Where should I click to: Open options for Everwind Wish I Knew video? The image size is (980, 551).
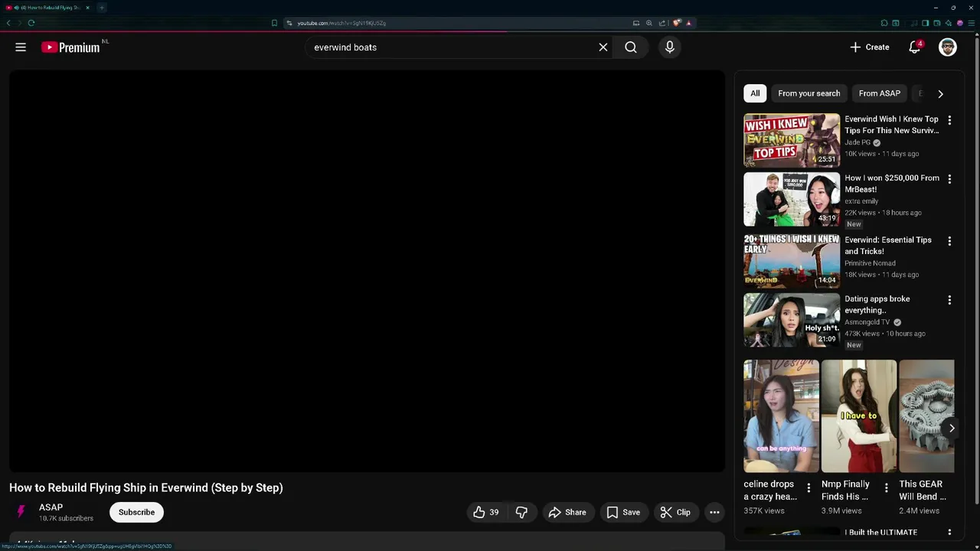click(x=949, y=120)
